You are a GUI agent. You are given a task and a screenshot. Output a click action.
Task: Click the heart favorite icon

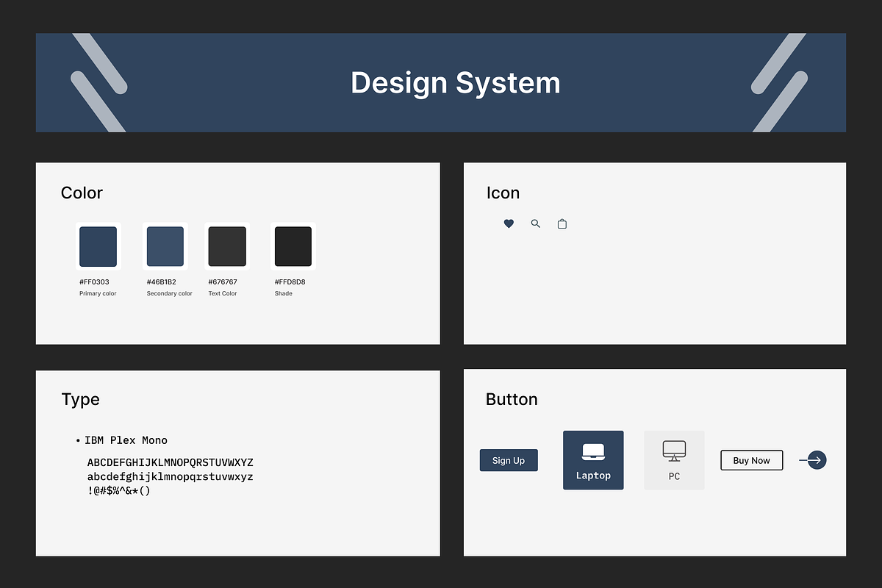[509, 224]
